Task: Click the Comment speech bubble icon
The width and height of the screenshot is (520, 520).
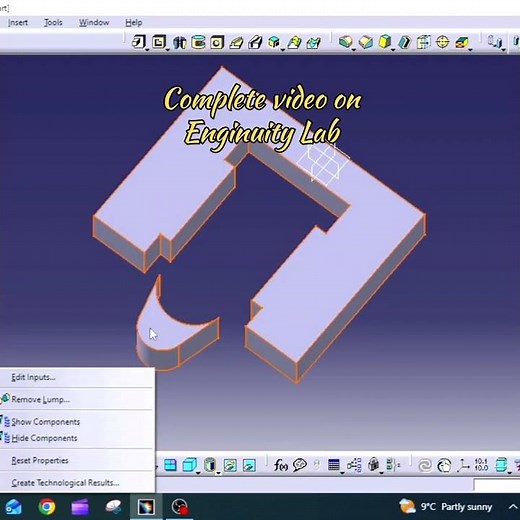Action: click(x=300, y=465)
